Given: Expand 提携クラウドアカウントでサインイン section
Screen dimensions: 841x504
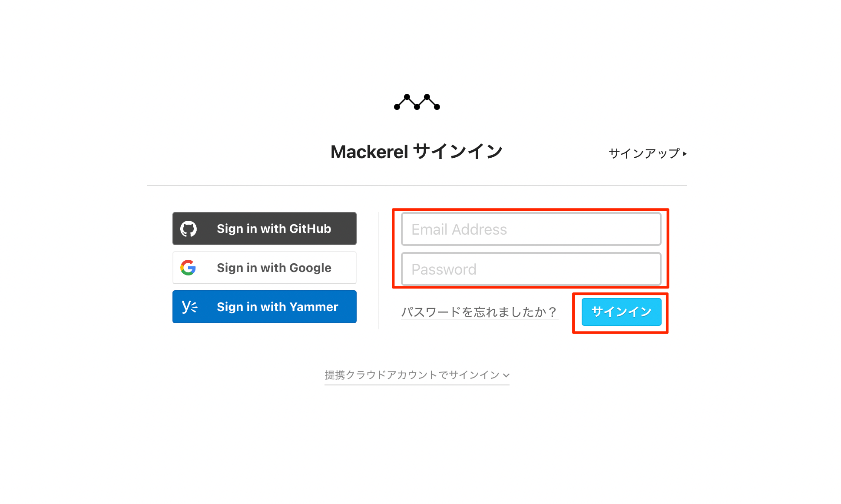Looking at the screenshot, I should click(417, 375).
